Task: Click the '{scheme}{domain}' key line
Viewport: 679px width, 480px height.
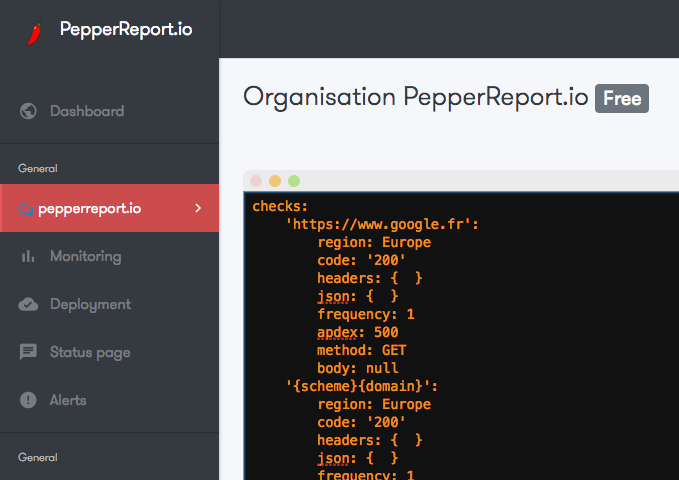Action: click(x=362, y=386)
